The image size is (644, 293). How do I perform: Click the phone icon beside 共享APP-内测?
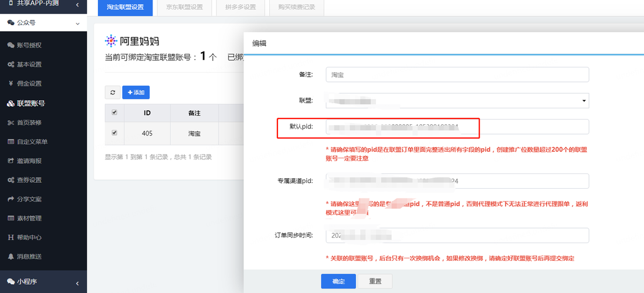[x=11, y=4]
